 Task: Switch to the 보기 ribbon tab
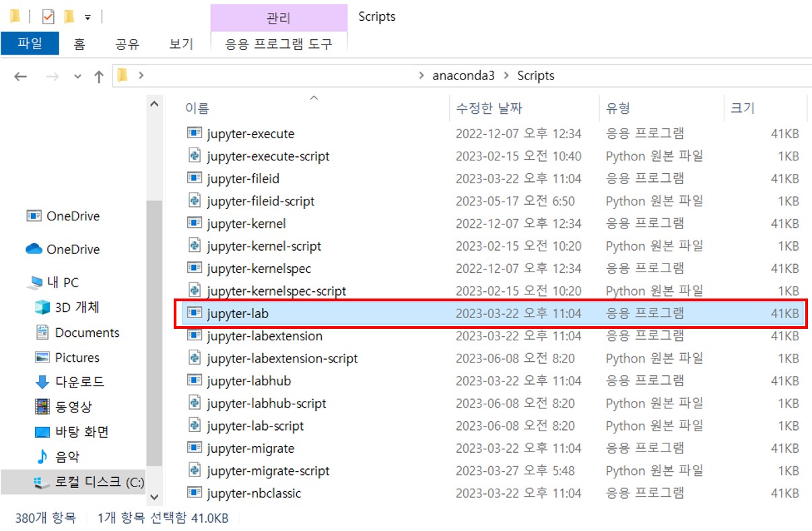(x=181, y=44)
